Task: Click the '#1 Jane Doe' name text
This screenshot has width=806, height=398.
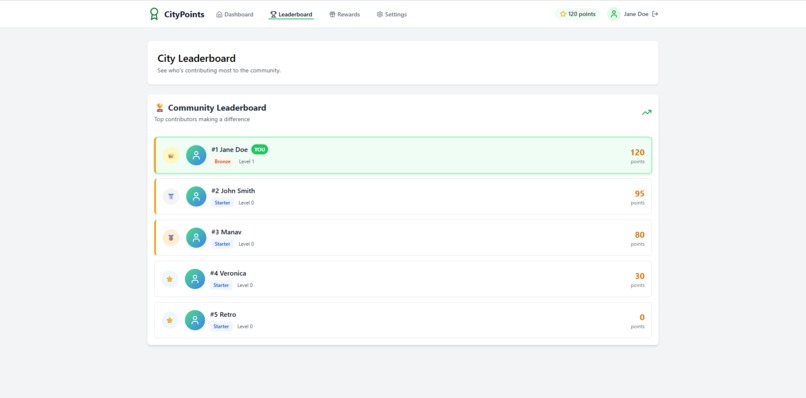Action: 229,150
